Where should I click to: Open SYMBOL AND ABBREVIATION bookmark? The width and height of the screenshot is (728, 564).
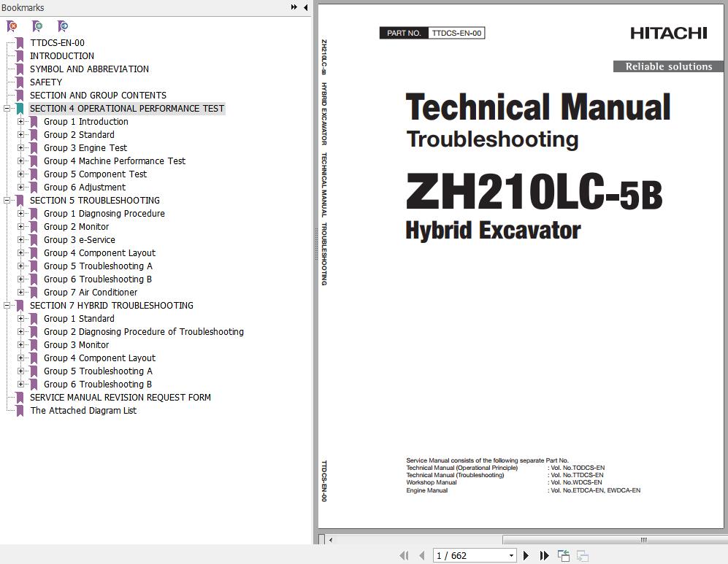tap(89, 69)
